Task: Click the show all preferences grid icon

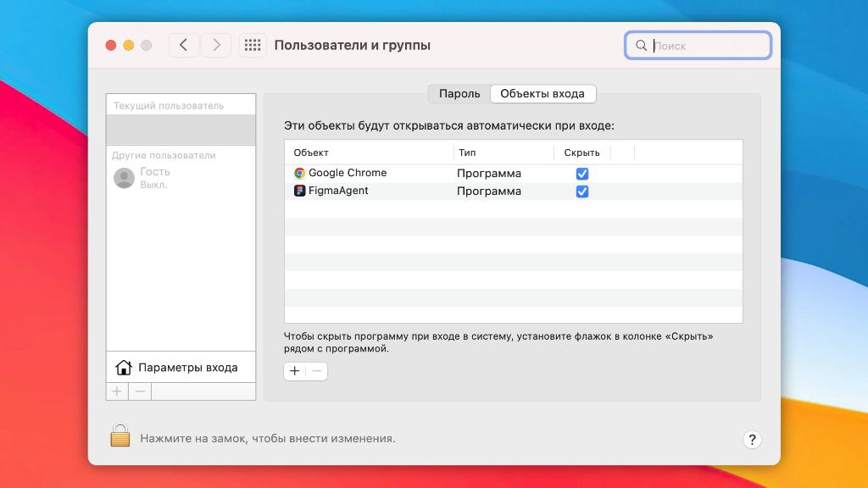Action: point(253,46)
